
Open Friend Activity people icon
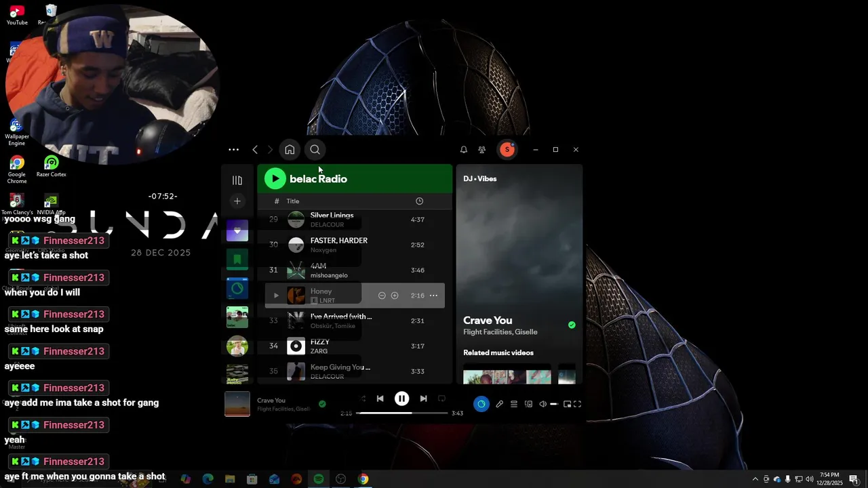point(482,150)
